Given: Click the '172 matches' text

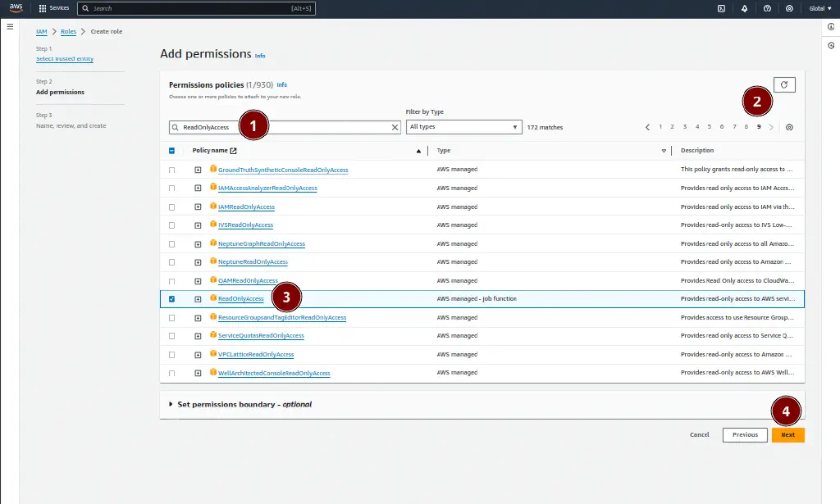Looking at the screenshot, I should click(x=545, y=127).
